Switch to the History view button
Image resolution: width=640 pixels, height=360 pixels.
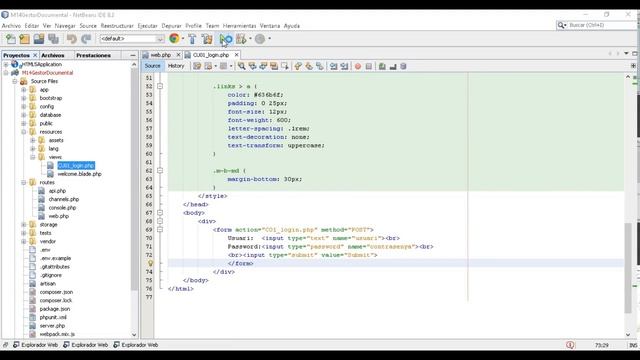point(176,66)
